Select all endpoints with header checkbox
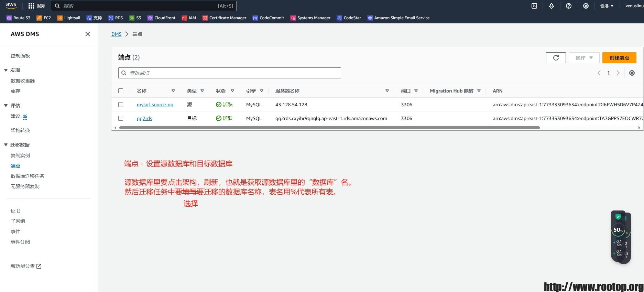644x292 pixels. point(121,91)
